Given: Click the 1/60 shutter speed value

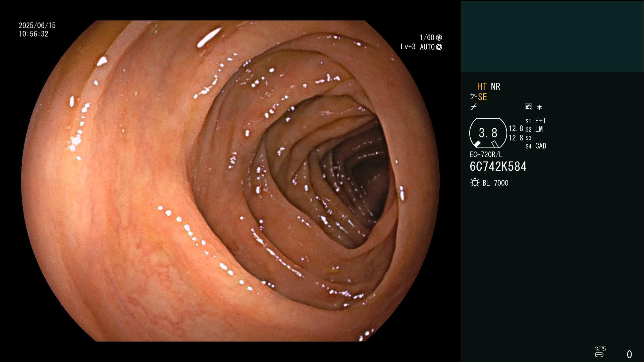Looking at the screenshot, I should click(x=427, y=38).
